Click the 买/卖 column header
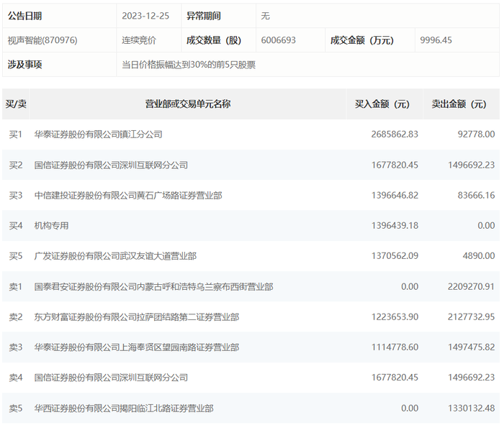 (16, 104)
